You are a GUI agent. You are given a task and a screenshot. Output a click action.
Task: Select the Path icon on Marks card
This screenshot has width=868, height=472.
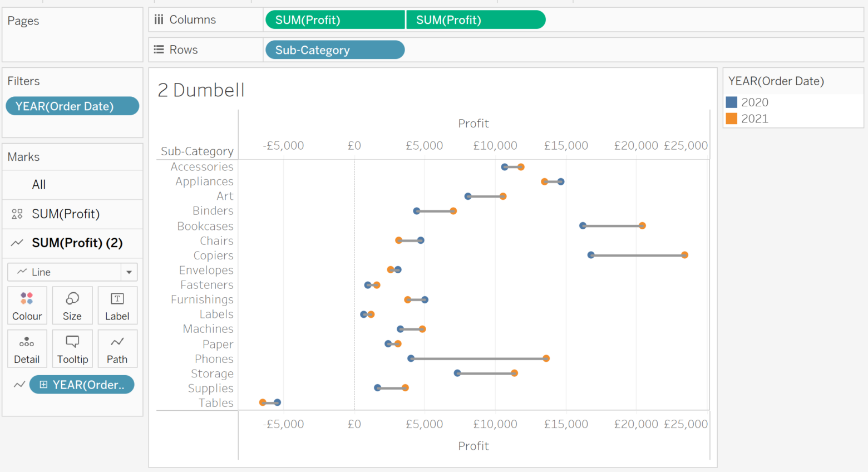[x=117, y=348]
